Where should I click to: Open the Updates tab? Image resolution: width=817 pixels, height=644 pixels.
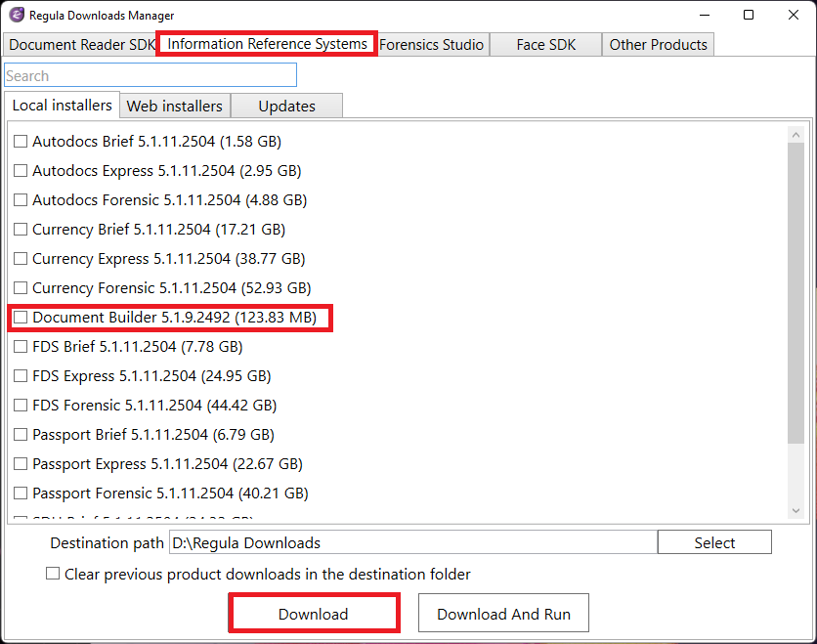pos(287,107)
